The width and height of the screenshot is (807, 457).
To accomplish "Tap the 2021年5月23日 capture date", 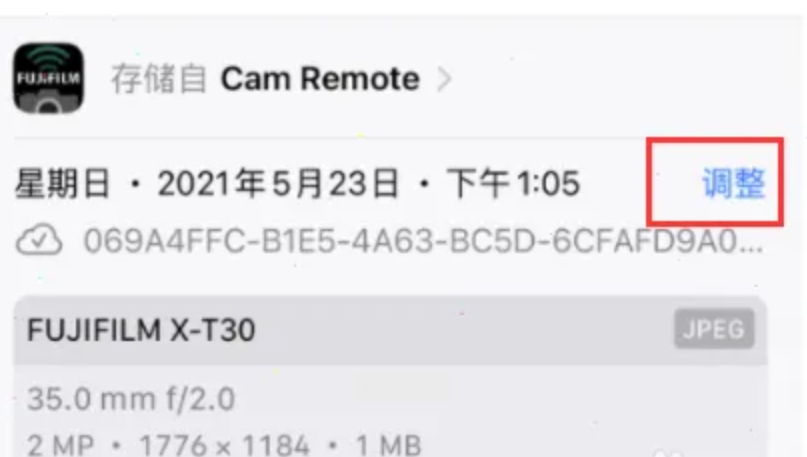I will [278, 183].
